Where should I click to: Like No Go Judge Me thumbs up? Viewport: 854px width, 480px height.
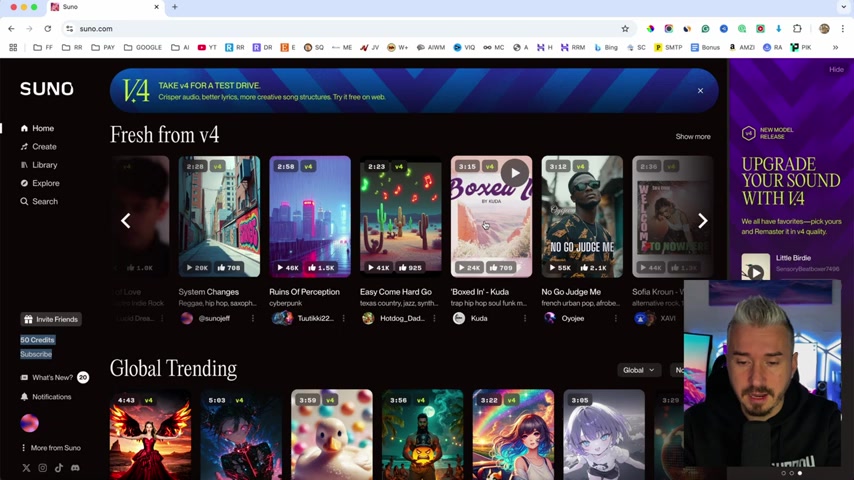594,268
